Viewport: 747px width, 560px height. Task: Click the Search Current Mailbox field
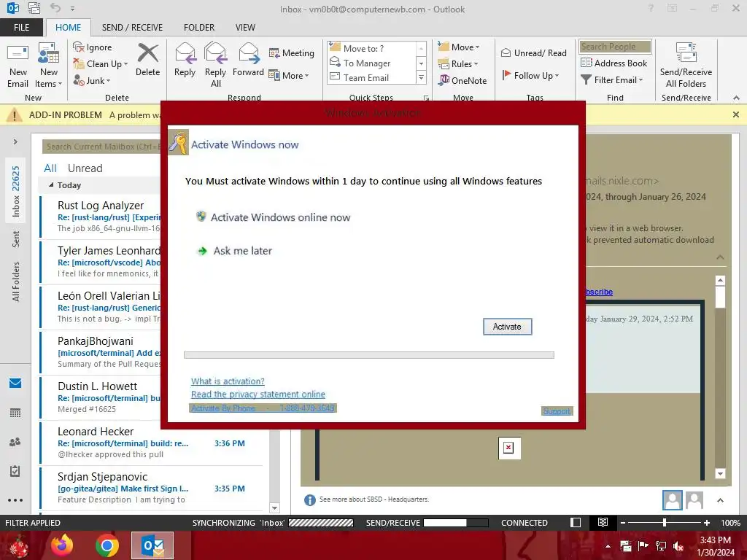click(102, 147)
